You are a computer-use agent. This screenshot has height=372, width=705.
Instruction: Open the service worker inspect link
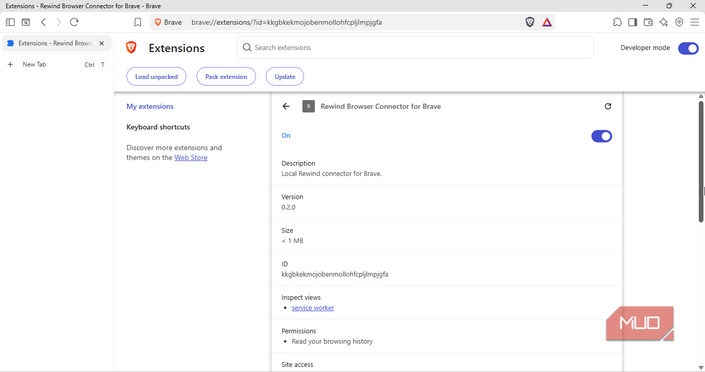(x=313, y=308)
